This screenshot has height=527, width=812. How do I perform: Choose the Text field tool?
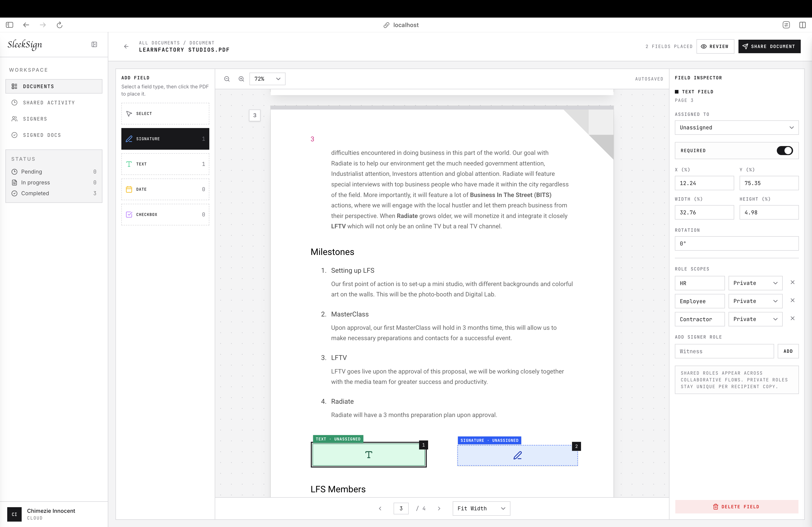[x=165, y=164]
